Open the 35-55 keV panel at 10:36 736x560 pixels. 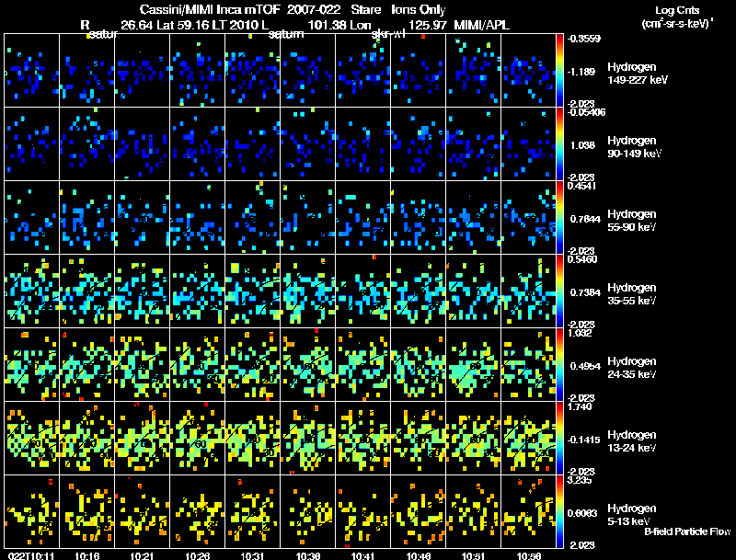click(x=308, y=291)
